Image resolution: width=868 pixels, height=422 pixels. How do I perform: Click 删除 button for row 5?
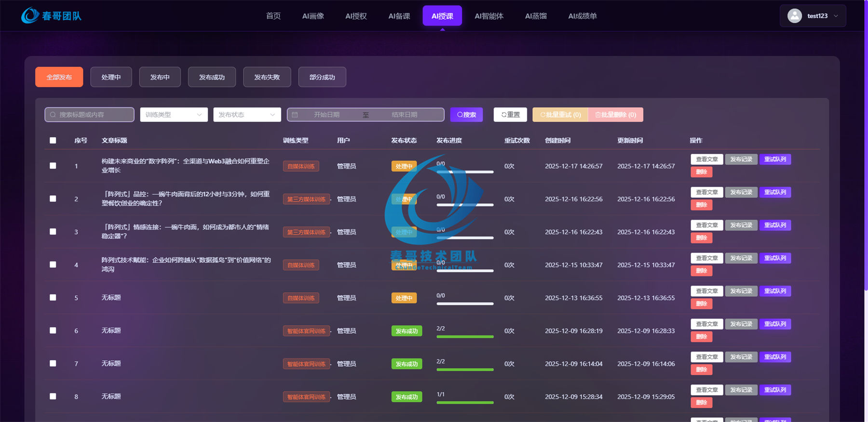click(x=701, y=304)
